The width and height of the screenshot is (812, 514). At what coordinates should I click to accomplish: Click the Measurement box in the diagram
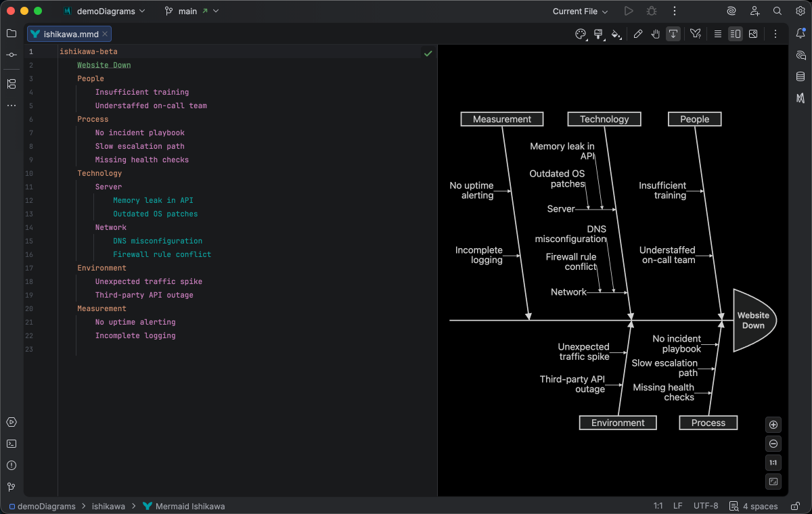[502, 119]
